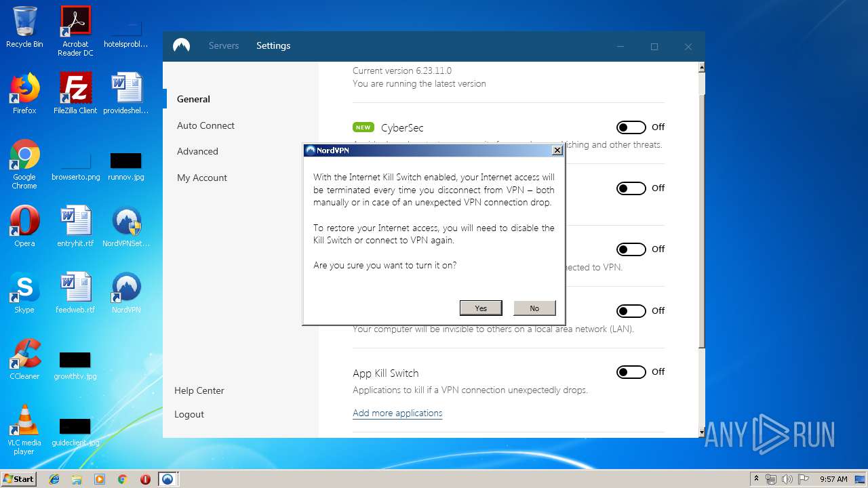Toggle the App Kill Switch

[x=631, y=372]
